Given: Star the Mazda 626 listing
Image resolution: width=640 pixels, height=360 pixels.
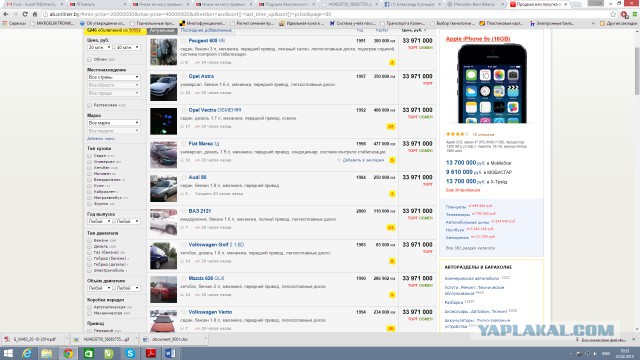Looking at the screenshot, I should [x=184, y=278].
